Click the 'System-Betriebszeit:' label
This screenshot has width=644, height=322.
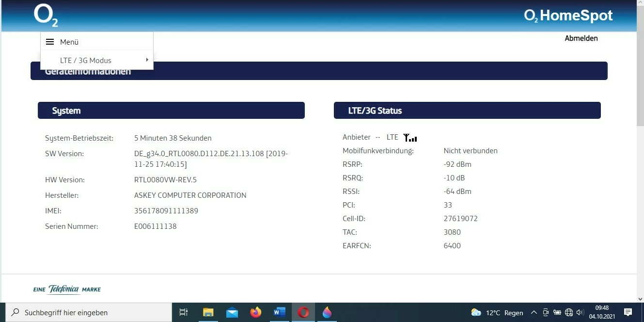pos(79,138)
